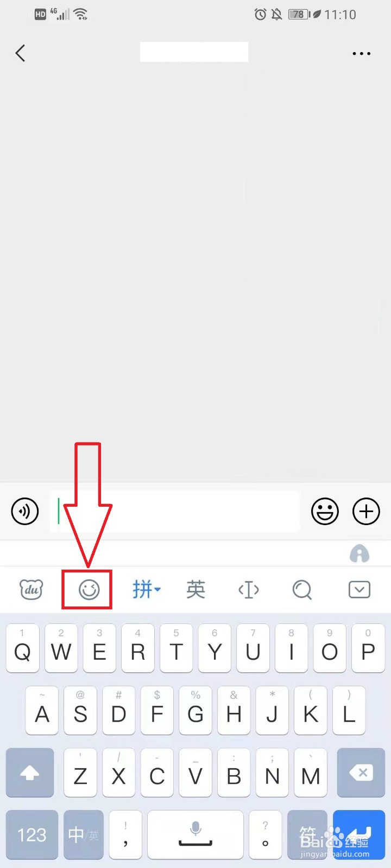Open the chat emoji sticker panel
This screenshot has width=391, height=868.
click(x=325, y=511)
